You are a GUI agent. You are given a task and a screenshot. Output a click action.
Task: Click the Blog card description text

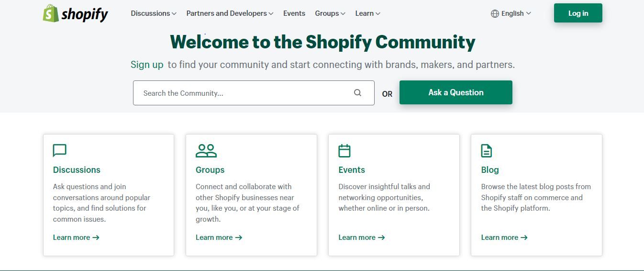pos(536,197)
